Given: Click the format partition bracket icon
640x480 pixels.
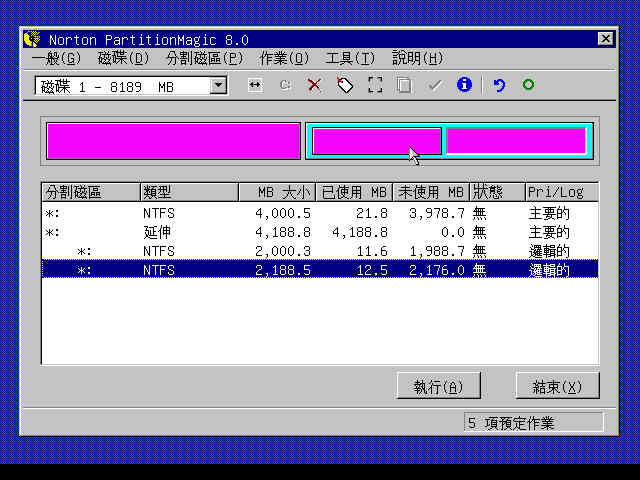Looking at the screenshot, I should (375, 86).
